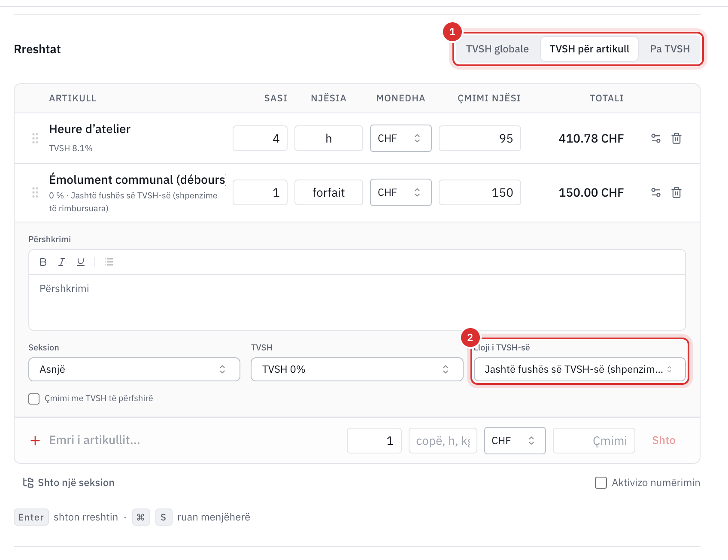Click the 410.78 CHF total

tap(591, 138)
